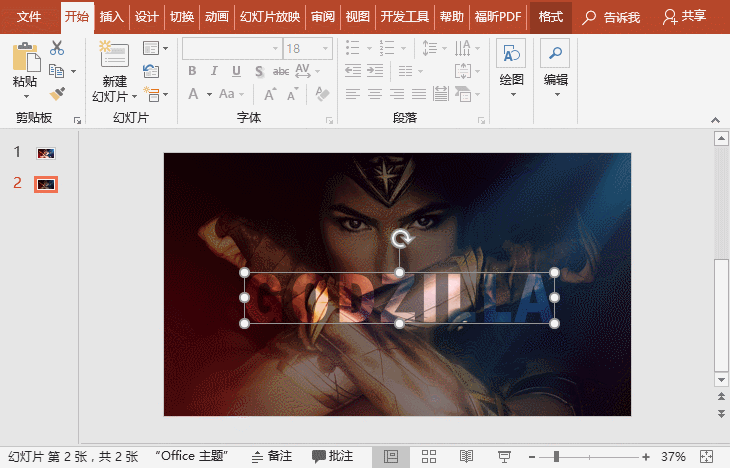Click the Cut scissors icon

[57, 48]
